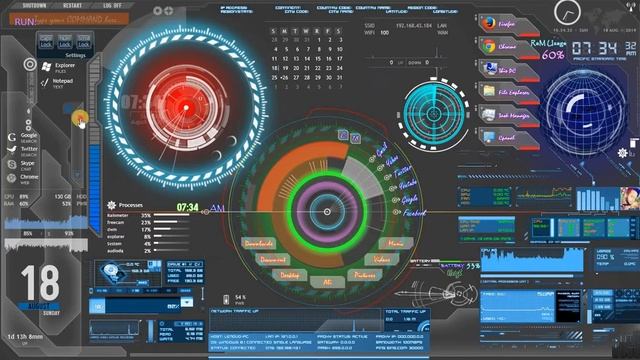This screenshot has height=360, width=640.
Task: Click the red HUD clock dial center
Action: click(186, 108)
